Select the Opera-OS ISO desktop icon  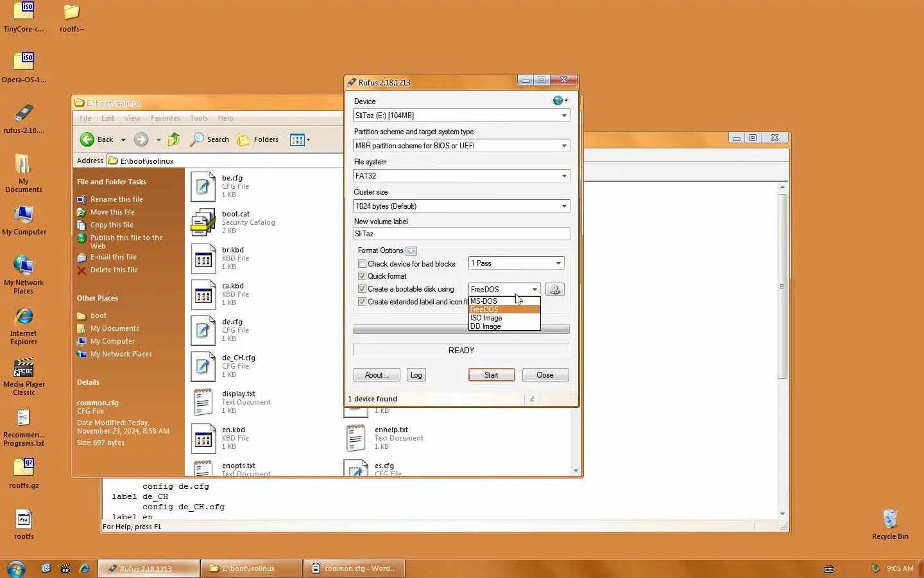[x=24, y=67]
